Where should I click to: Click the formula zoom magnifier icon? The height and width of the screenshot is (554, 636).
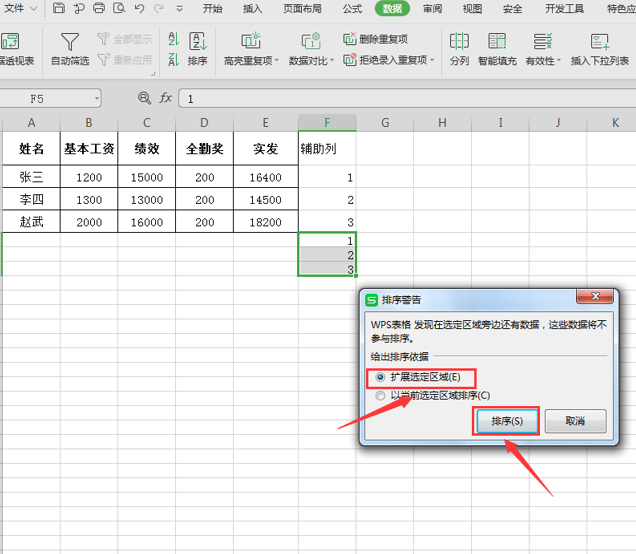[x=144, y=98]
